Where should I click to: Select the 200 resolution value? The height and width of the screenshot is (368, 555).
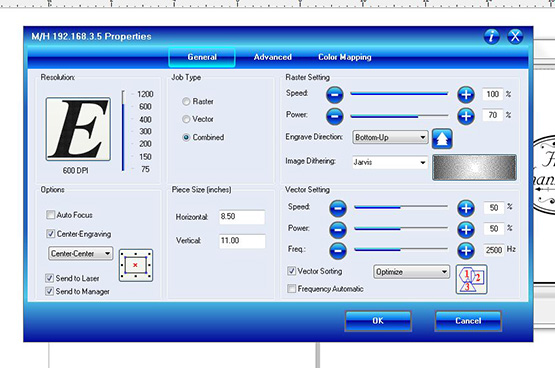(145, 144)
